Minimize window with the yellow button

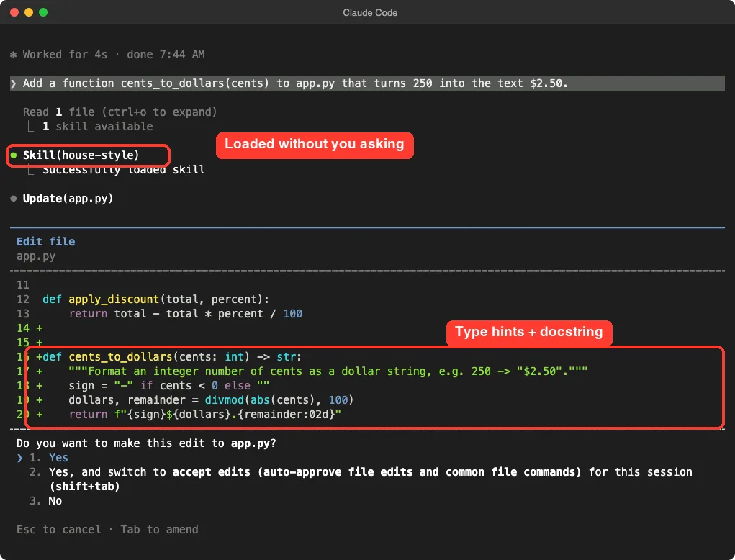coord(29,12)
